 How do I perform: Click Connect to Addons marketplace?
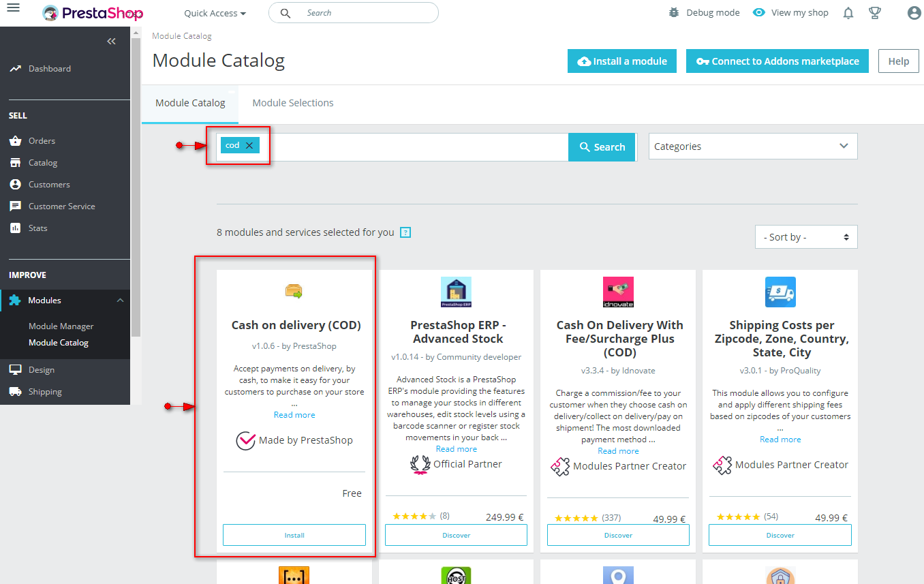(x=777, y=61)
